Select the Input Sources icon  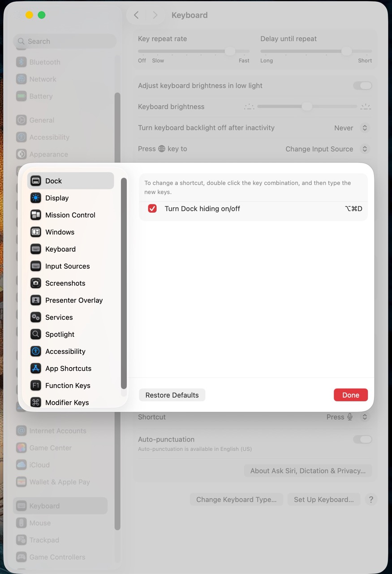(x=36, y=266)
